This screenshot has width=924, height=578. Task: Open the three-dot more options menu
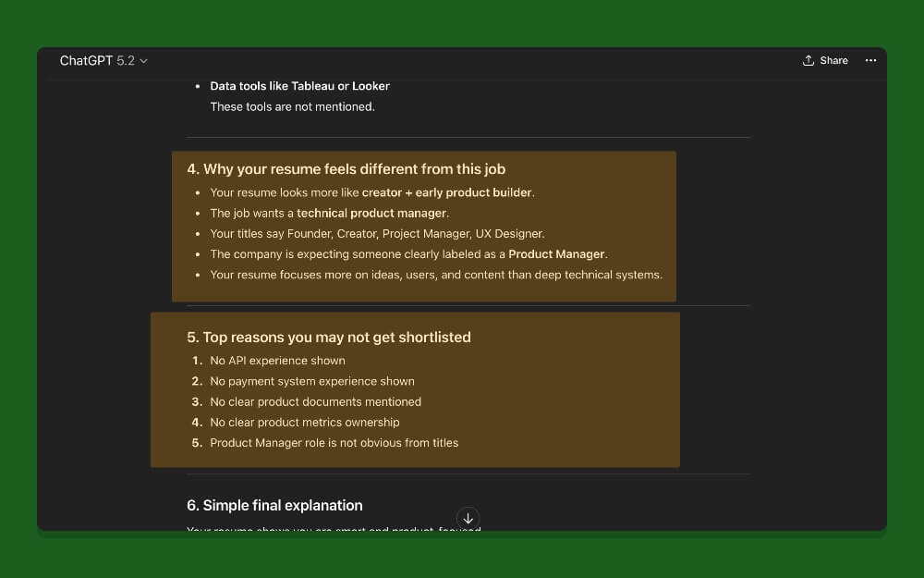tap(870, 61)
